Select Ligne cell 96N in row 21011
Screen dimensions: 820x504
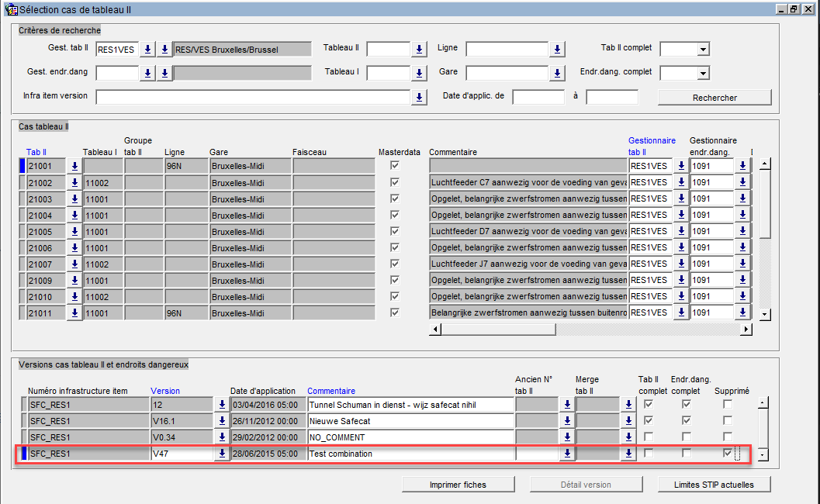click(x=185, y=313)
